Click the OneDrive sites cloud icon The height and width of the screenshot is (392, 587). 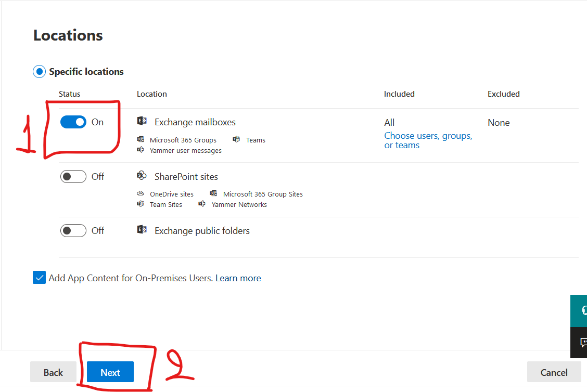click(x=141, y=194)
